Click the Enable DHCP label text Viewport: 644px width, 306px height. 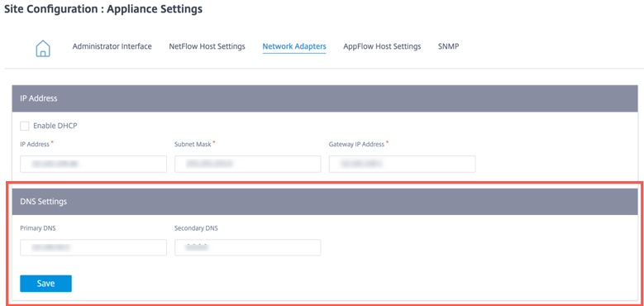pyautogui.click(x=55, y=126)
